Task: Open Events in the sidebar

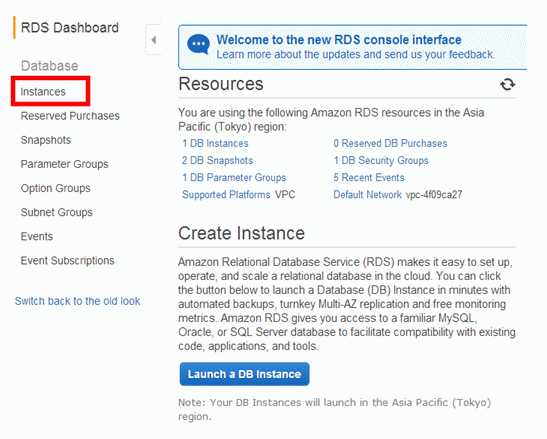Action: 37,236
